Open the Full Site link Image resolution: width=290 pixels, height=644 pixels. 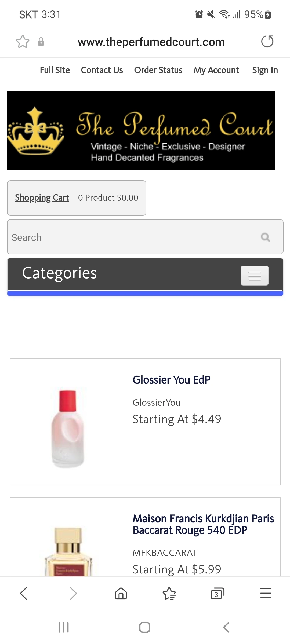coord(55,70)
